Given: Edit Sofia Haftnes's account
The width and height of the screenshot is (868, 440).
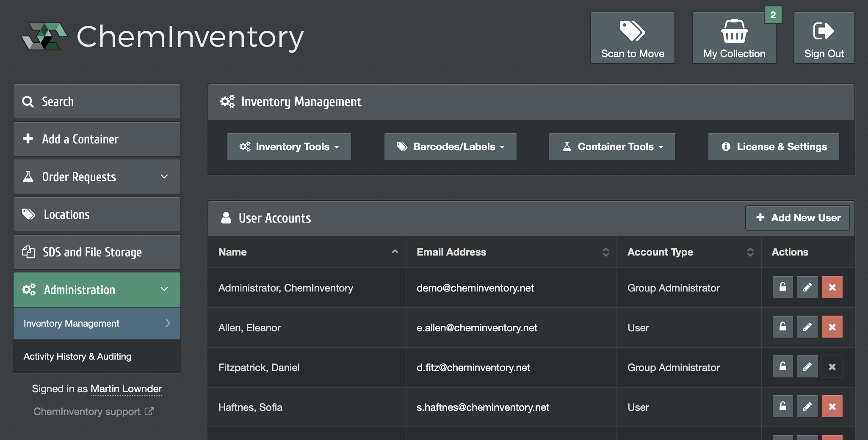Looking at the screenshot, I should pos(807,407).
